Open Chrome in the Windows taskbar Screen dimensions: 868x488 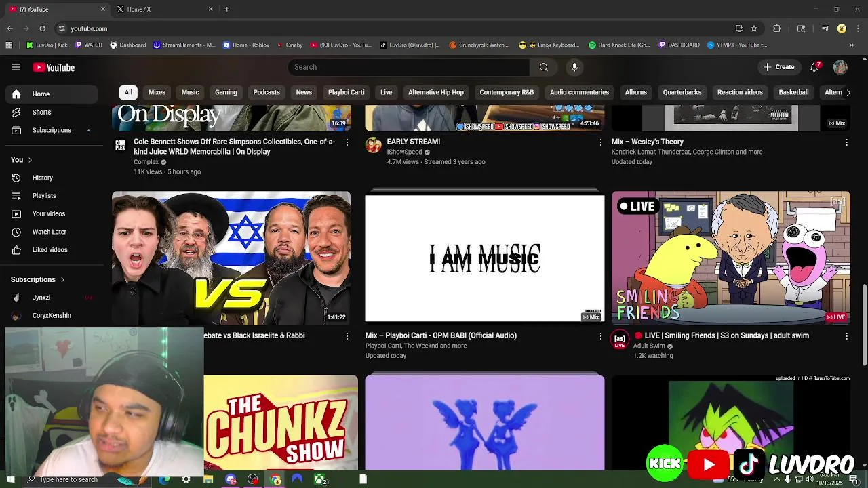pos(275,480)
